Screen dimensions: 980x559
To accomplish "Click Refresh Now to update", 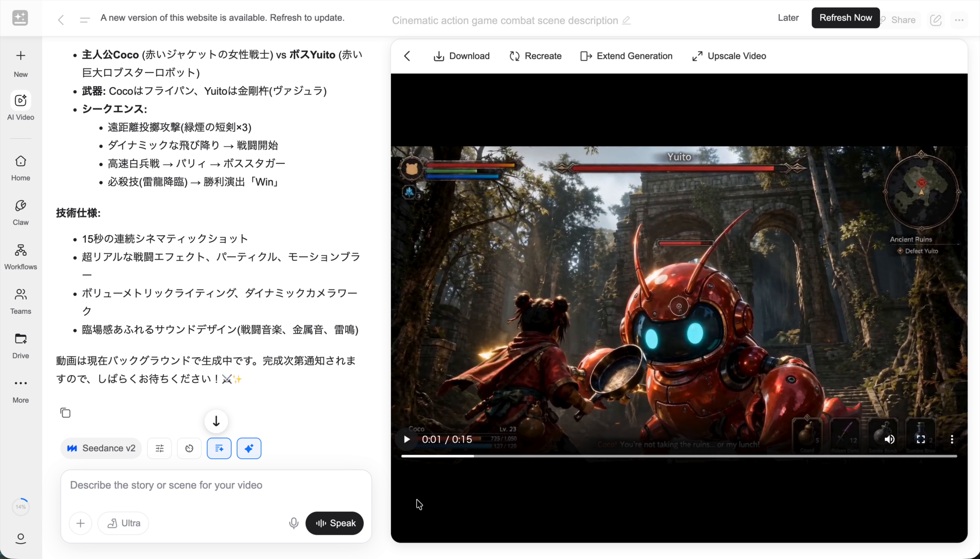I will [845, 18].
